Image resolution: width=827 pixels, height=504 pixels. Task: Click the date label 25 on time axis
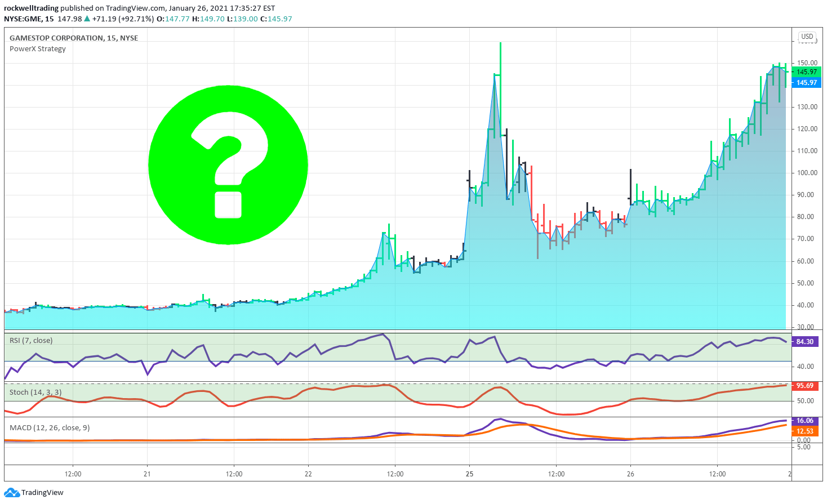click(x=469, y=474)
